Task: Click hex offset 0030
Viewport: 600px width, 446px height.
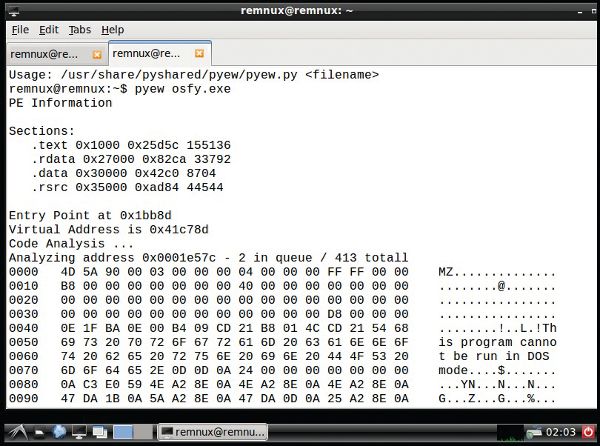Action: (24, 314)
